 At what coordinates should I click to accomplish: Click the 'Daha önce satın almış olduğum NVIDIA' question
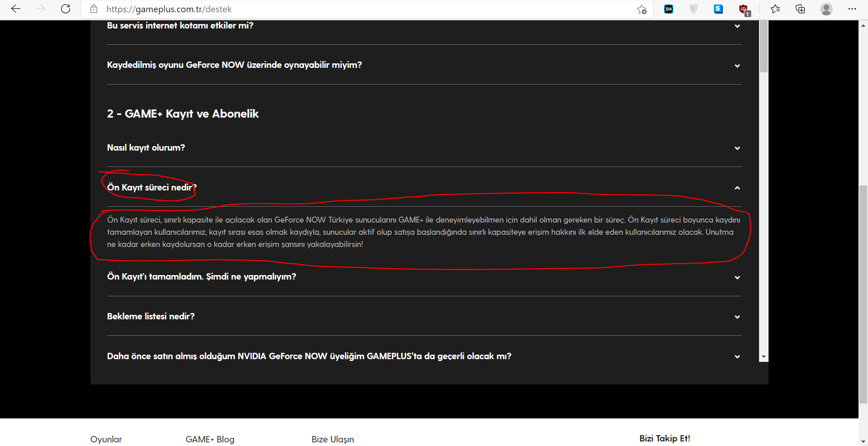[x=309, y=356]
